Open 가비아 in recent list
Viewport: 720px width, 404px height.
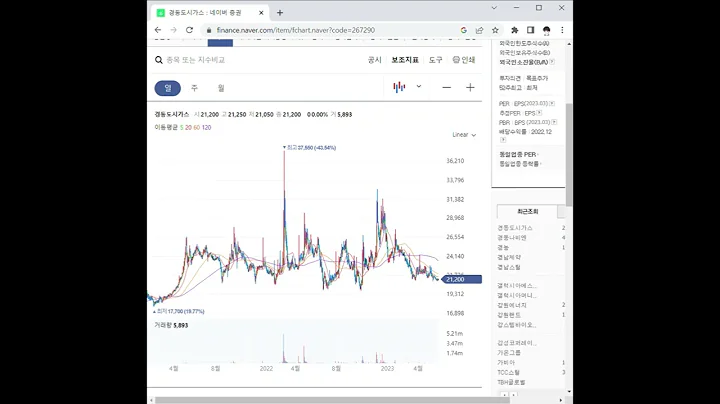click(506, 363)
